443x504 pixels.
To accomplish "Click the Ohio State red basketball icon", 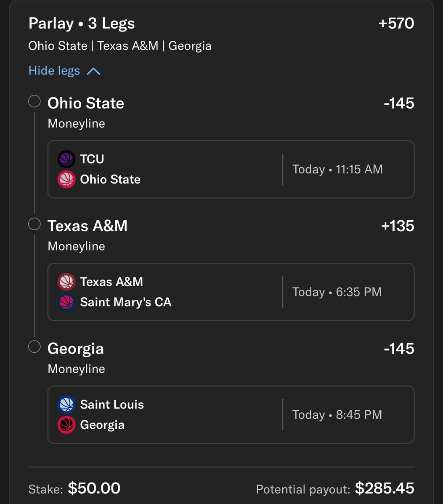I will coord(66,179).
